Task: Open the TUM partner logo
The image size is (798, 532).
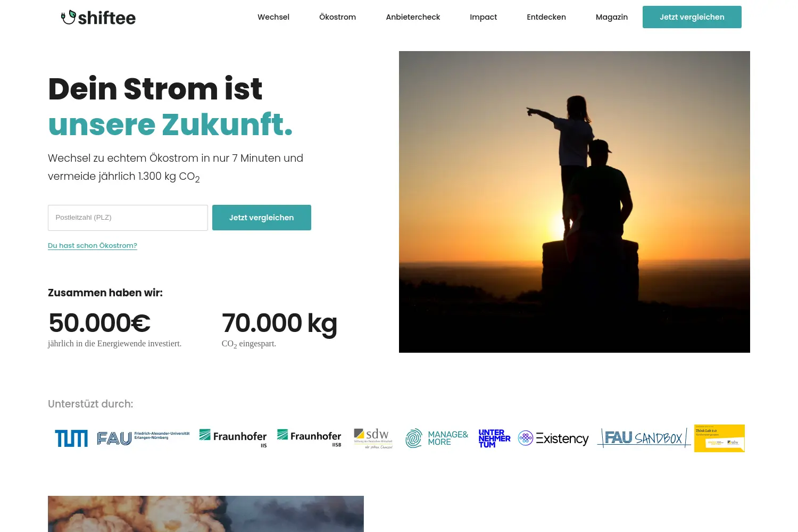Action: [71, 438]
